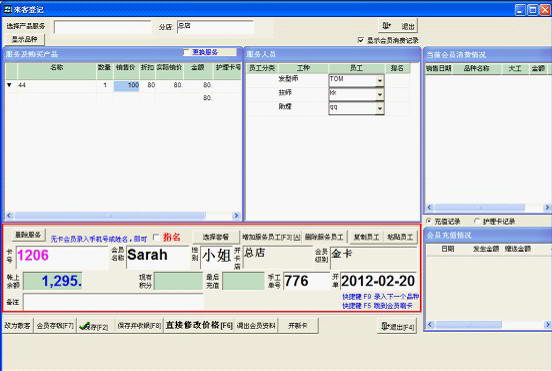The width and height of the screenshot is (552, 371).
Task: Click the 员工 column header
Action: [356, 68]
